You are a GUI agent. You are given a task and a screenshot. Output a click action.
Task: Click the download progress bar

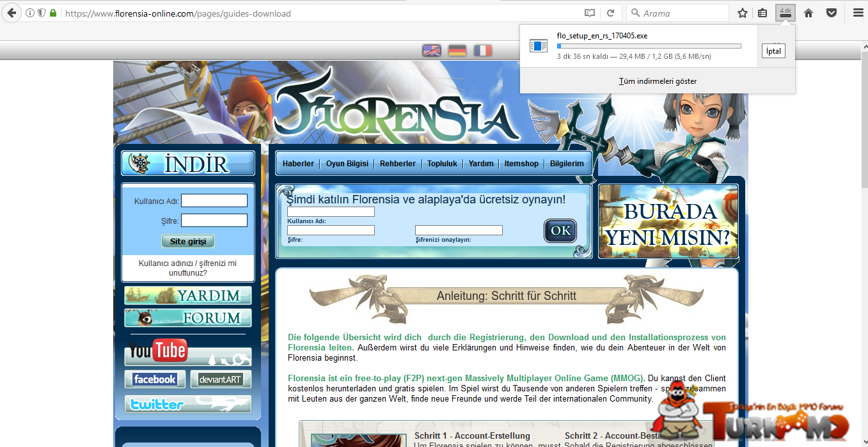[x=649, y=46]
